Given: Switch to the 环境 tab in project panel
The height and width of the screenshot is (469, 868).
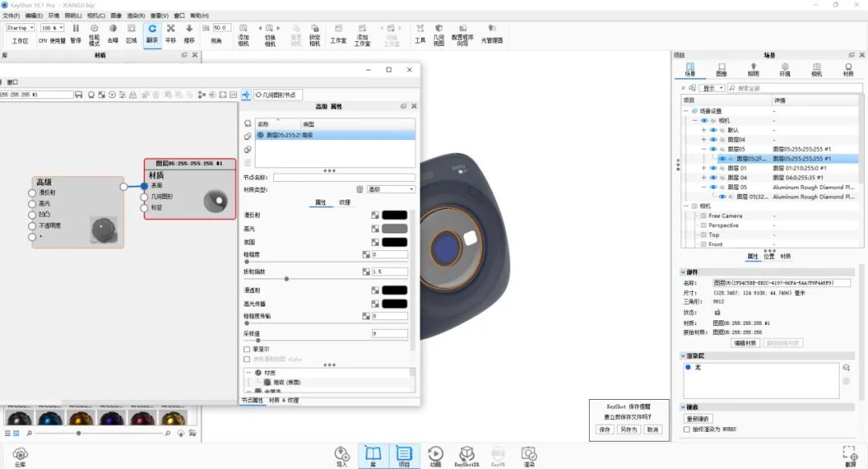Looking at the screenshot, I should (x=785, y=69).
